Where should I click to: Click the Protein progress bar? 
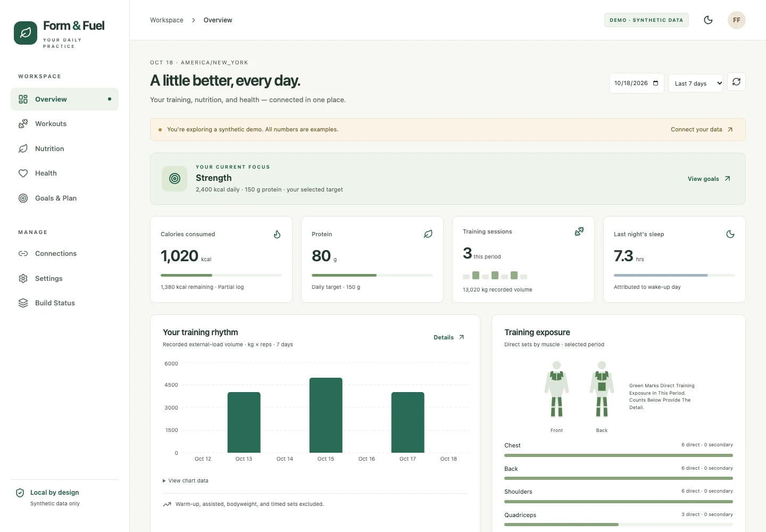click(x=372, y=275)
